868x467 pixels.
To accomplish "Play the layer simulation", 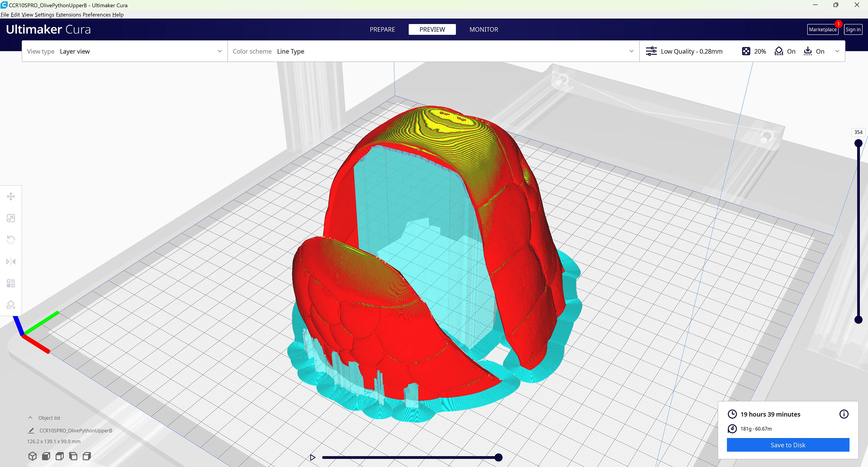I will [312, 457].
